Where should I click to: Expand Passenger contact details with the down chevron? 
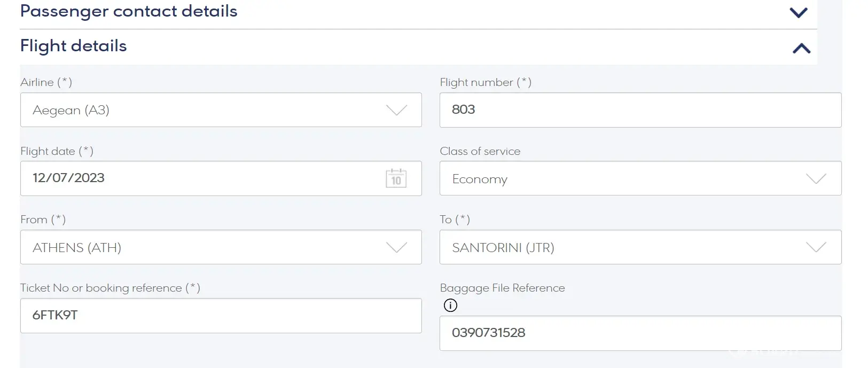pos(798,12)
